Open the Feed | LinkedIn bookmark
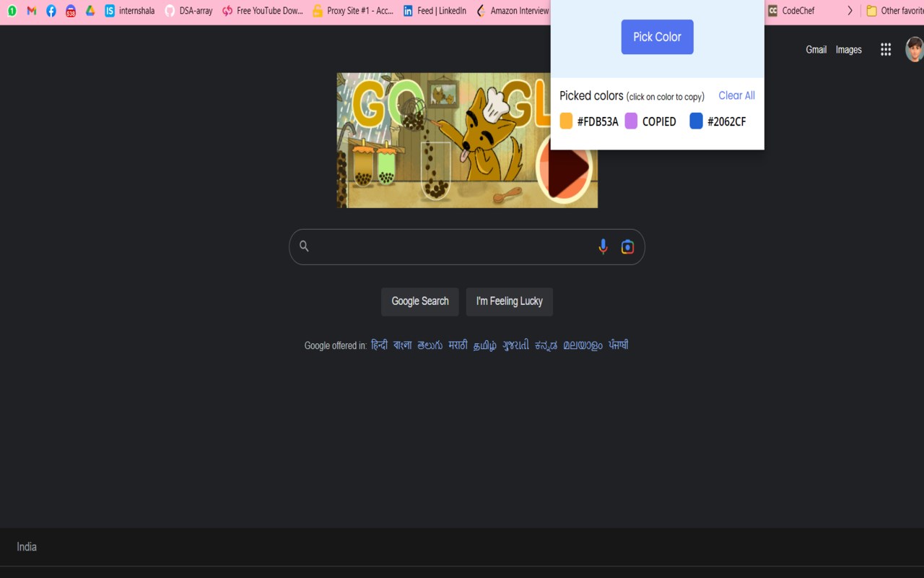Screen dimensions: 924x578 click(435, 11)
